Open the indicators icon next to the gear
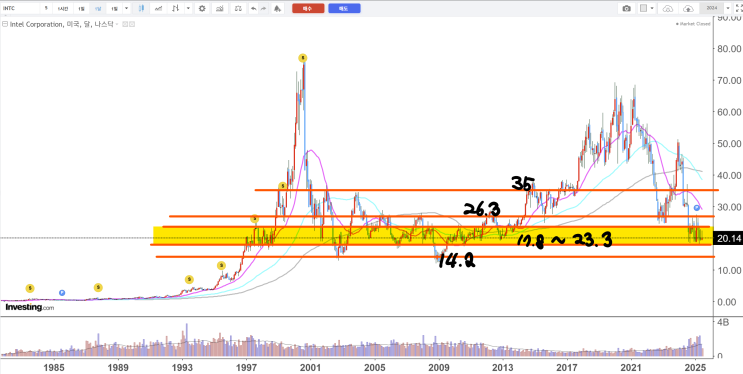Screen dimensions: 743x374 (x=220, y=9)
